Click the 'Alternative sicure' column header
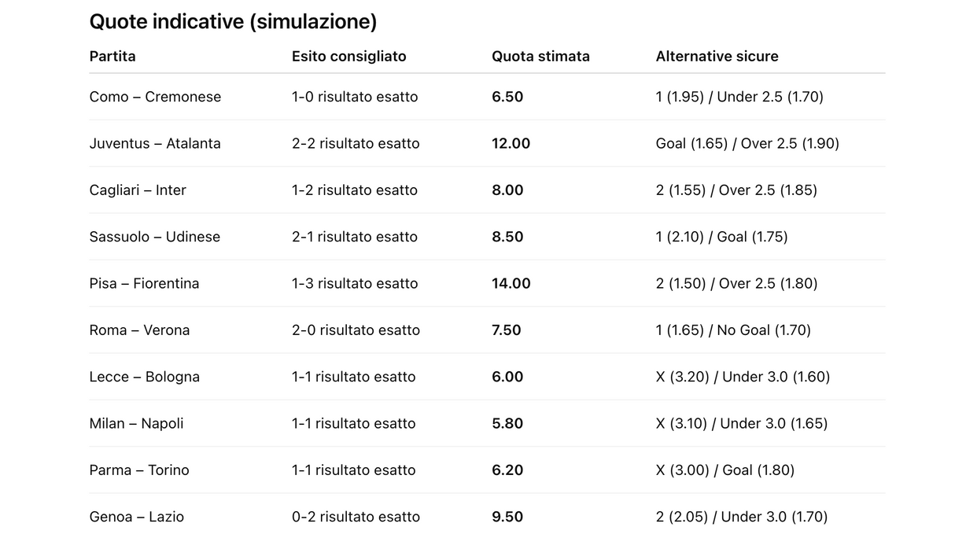The image size is (955, 560). pos(717,57)
